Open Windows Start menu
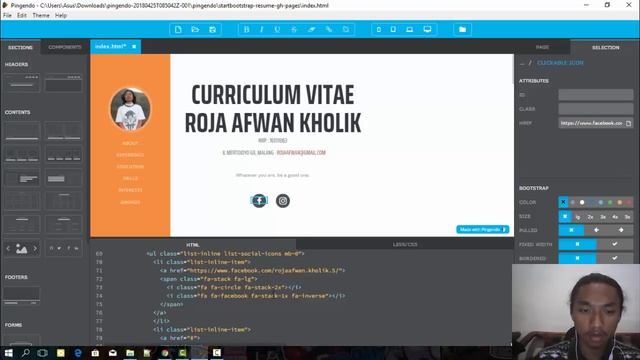The width and height of the screenshot is (640, 360). 8,353
